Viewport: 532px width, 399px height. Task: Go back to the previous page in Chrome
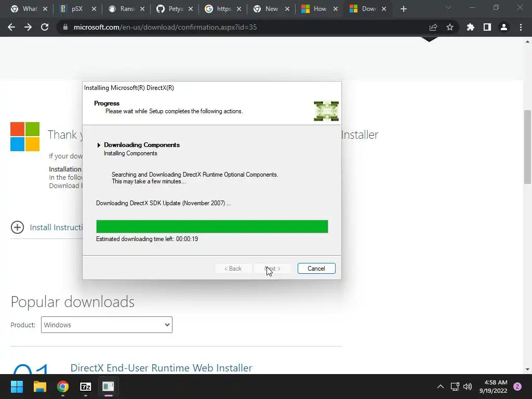pos(11,27)
